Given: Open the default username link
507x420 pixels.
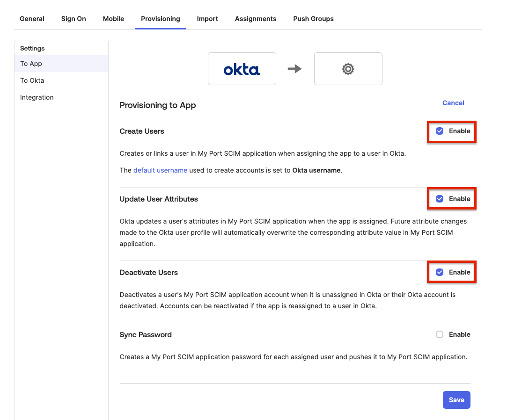Looking at the screenshot, I should pyautogui.click(x=161, y=170).
